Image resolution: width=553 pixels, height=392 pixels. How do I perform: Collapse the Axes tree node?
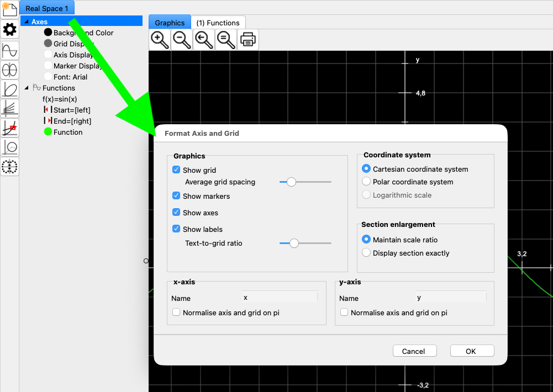tap(26, 22)
